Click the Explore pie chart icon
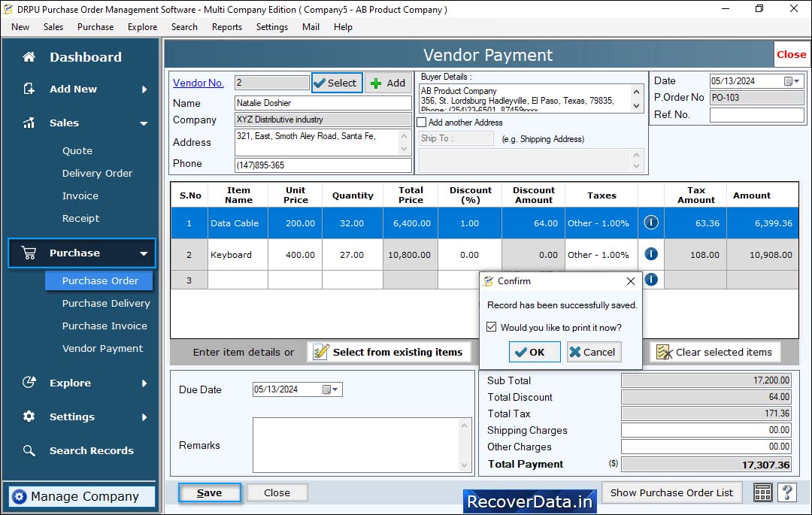Image resolution: width=812 pixels, height=515 pixels. pos(29,383)
